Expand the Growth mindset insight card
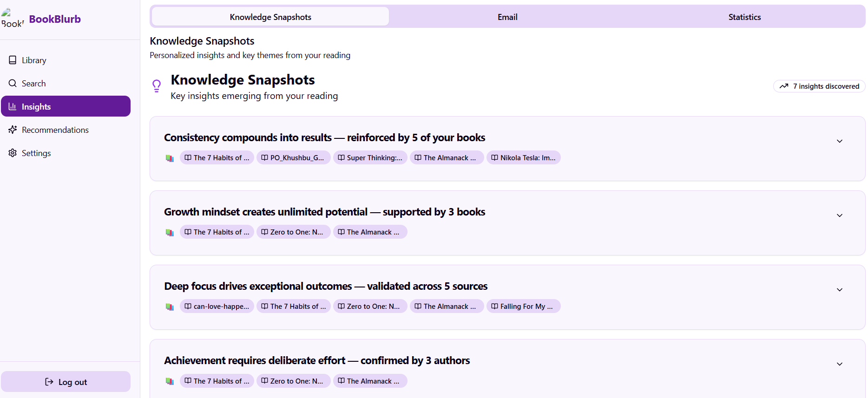 click(839, 215)
